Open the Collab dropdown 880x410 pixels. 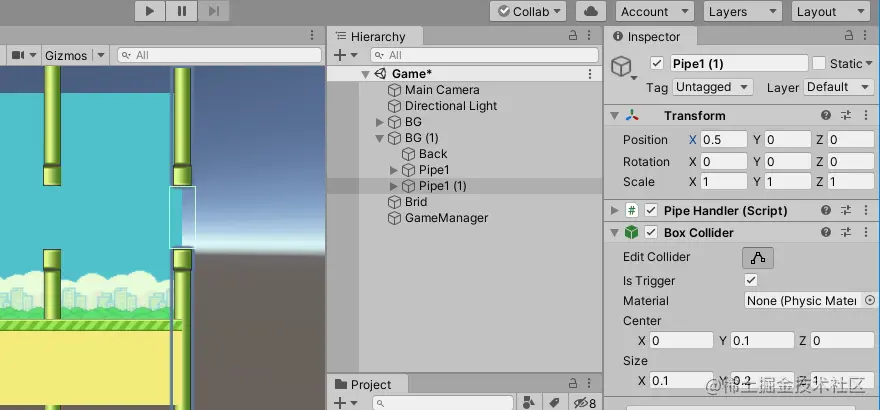[529, 11]
